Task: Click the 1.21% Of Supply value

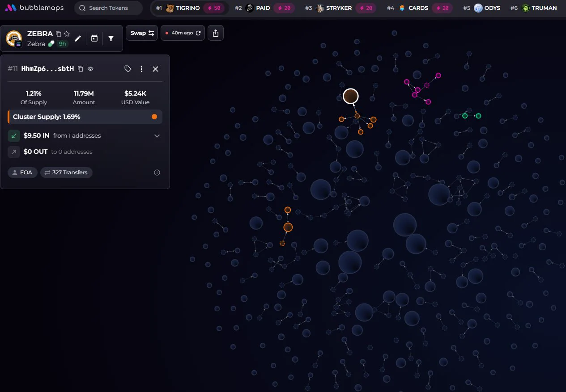Action: pos(34,93)
